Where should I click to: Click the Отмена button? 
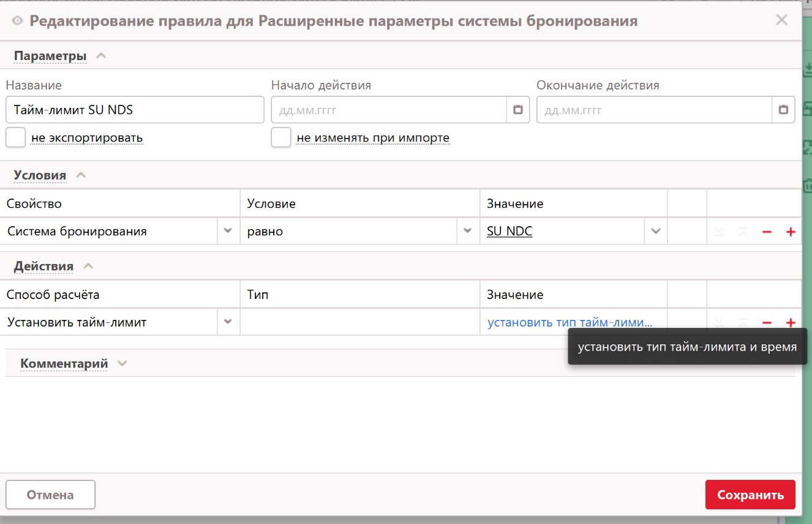pyautogui.click(x=50, y=495)
